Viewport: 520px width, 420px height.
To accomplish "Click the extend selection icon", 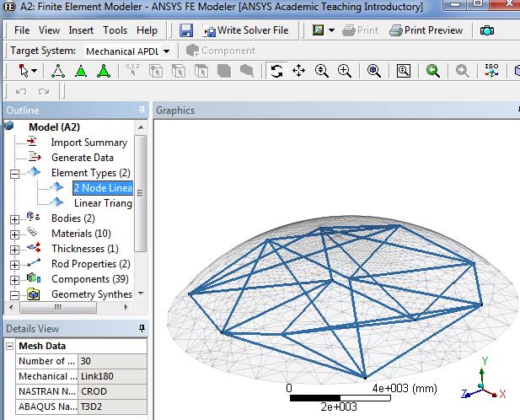I will tap(247, 71).
